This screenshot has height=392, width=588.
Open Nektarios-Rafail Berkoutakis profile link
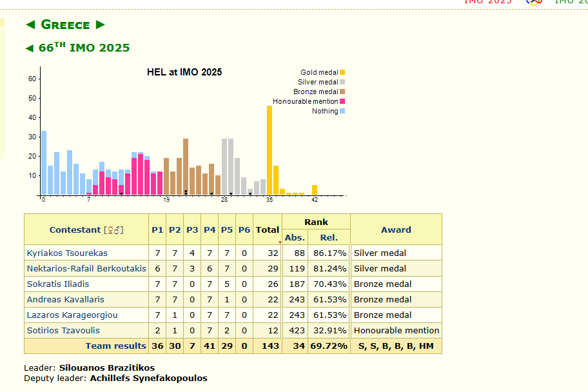86,269
